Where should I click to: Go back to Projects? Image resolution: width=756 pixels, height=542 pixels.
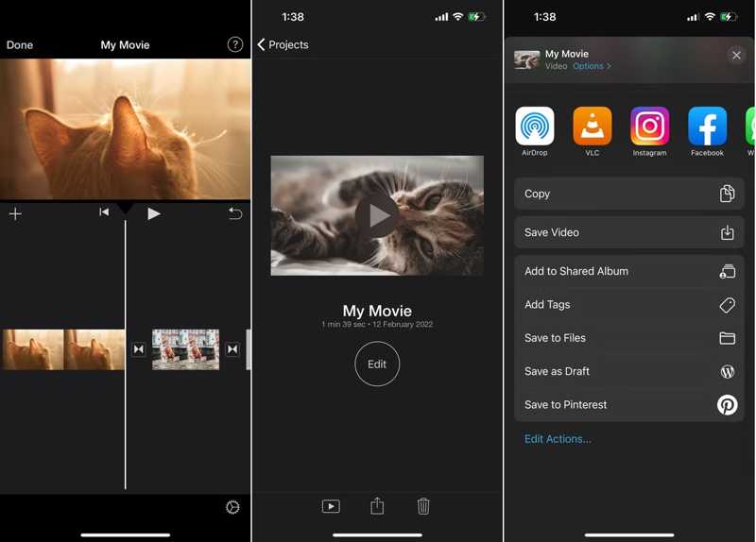[x=283, y=44]
